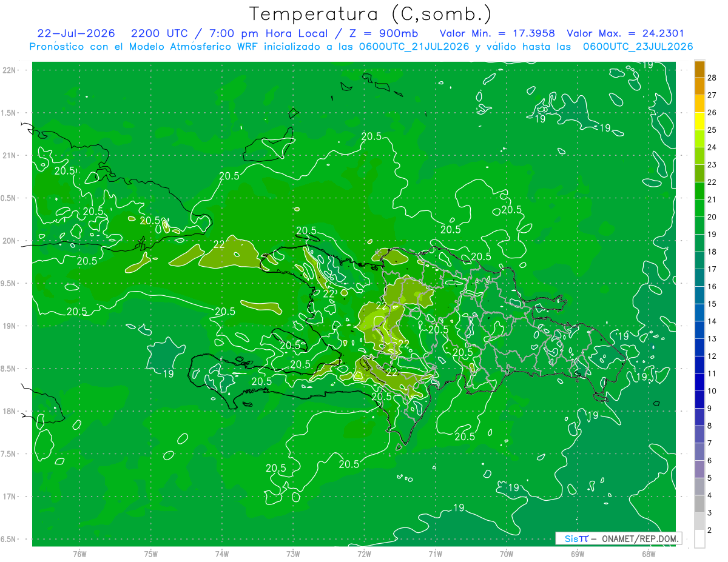Click the "8.5N" latitude axis label

[9, 369]
